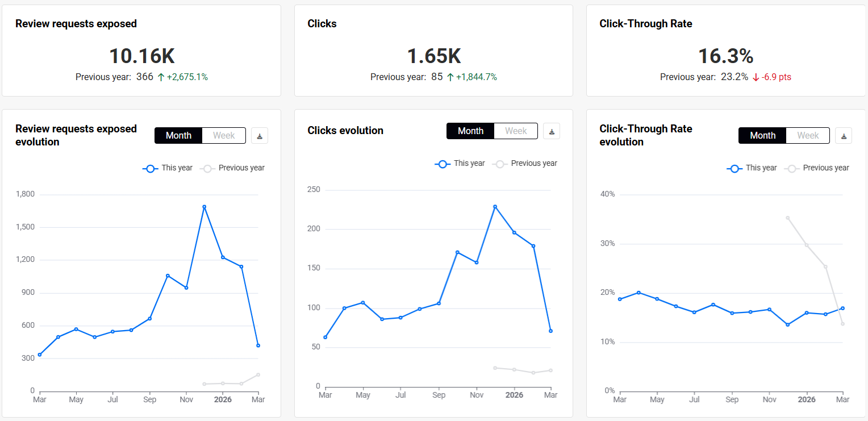Toggle This year legend in Review requests chart
Screen dimensions: 868x421
pos(168,168)
